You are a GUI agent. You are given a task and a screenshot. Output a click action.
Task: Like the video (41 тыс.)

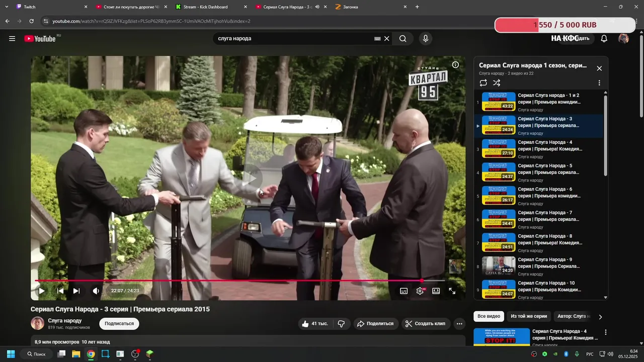tap(315, 324)
